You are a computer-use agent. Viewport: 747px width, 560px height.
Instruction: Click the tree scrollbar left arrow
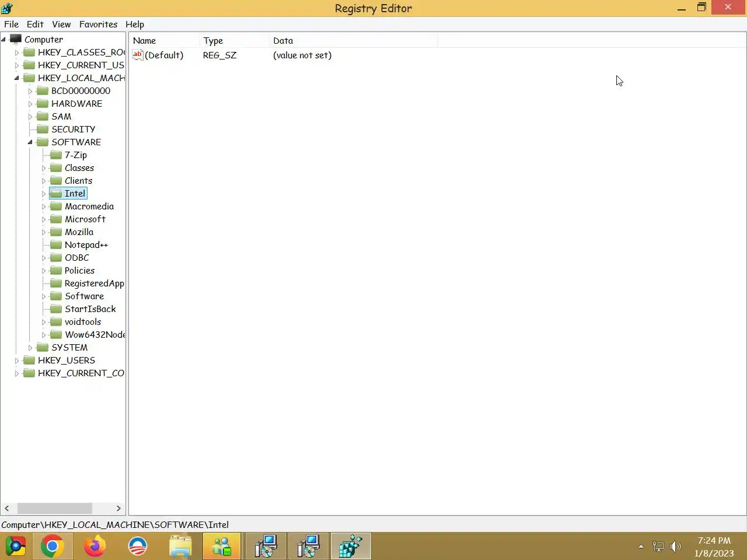(x=7, y=509)
